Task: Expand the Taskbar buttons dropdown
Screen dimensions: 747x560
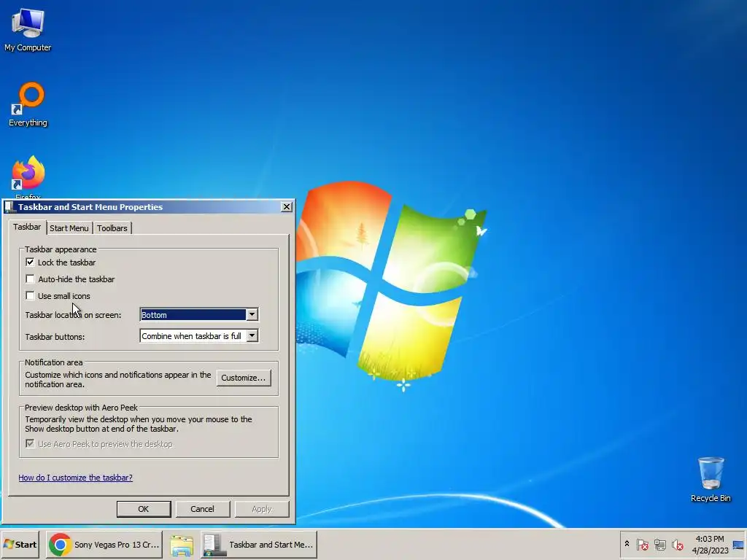Action: (x=252, y=335)
